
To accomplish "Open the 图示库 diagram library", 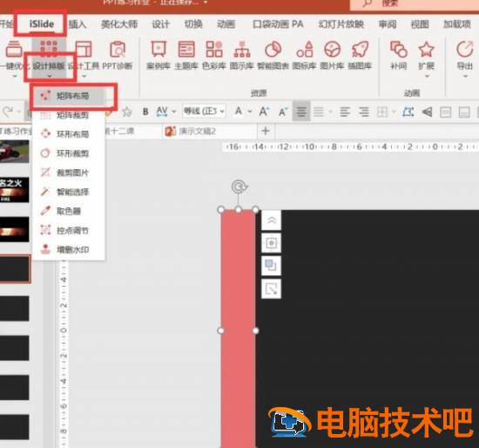I will click(241, 56).
